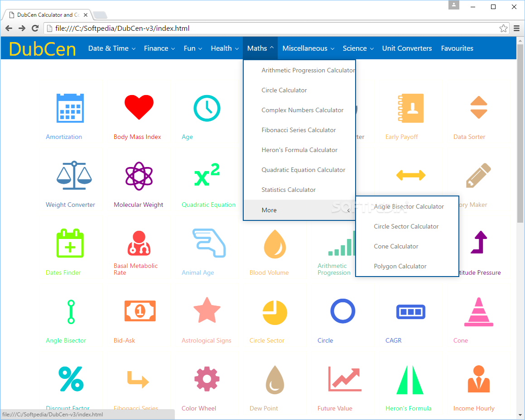This screenshot has width=525, height=420.
Task: Click the Quadratic Equation x² icon
Action: tap(207, 175)
